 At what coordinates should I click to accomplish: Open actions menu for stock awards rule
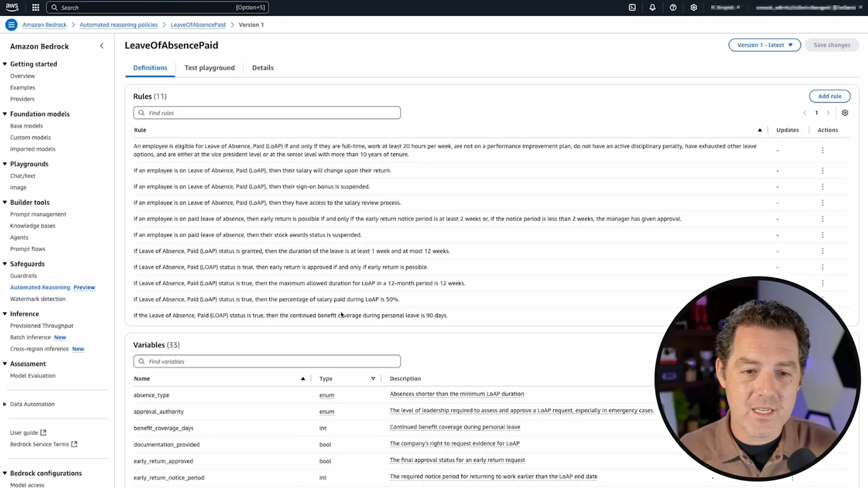[x=822, y=235]
